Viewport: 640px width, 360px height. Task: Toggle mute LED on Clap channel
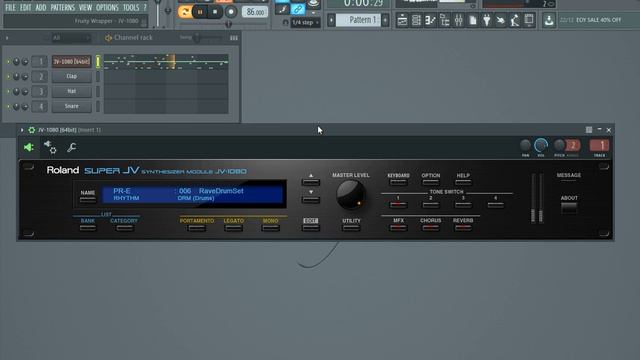[x=8, y=76]
